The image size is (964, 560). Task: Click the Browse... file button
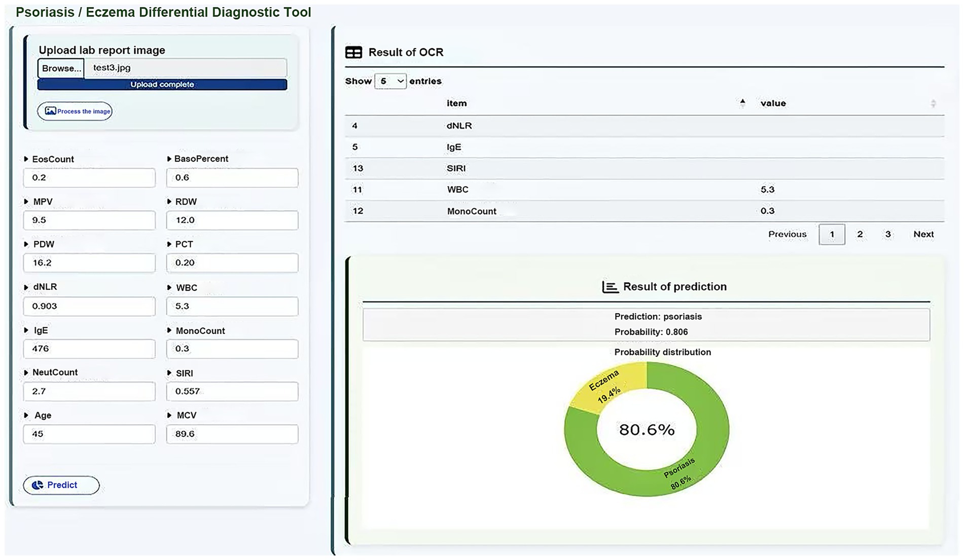point(61,68)
